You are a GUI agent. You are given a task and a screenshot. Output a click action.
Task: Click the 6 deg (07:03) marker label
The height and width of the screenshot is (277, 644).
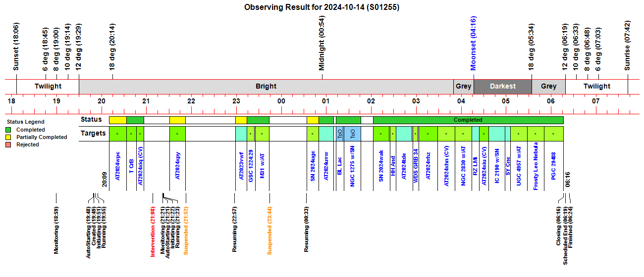[x=598, y=49]
